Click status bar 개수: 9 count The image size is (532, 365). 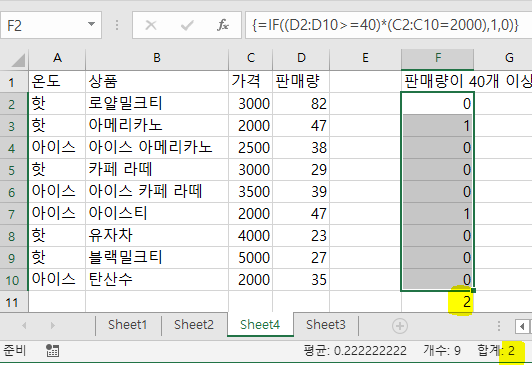(x=441, y=351)
